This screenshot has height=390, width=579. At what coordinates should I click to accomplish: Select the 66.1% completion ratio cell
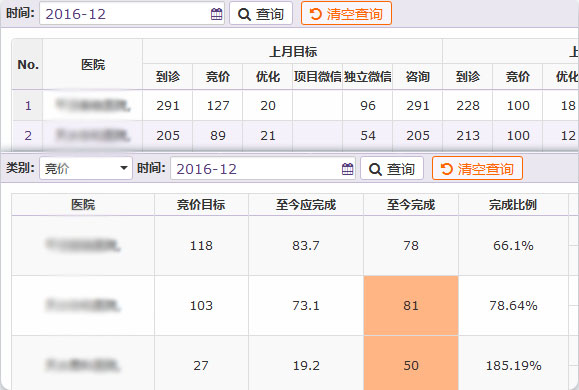pos(513,245)
